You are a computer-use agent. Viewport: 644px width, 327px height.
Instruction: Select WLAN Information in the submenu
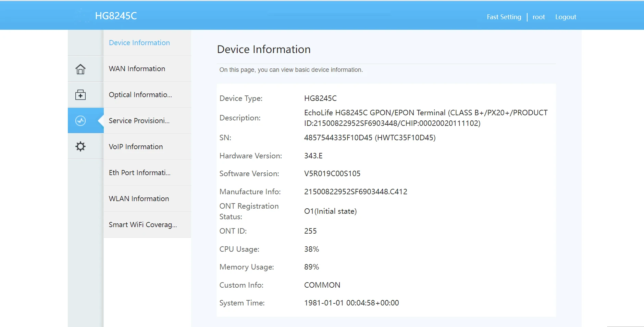pos(139,199)
